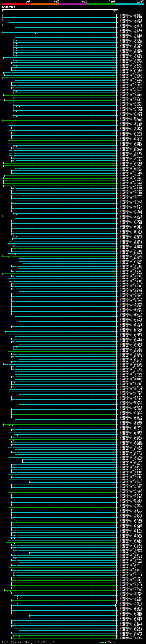Select the UniRef100_Q84U94 label
The image size is (146, 644).
click(131, 291)
